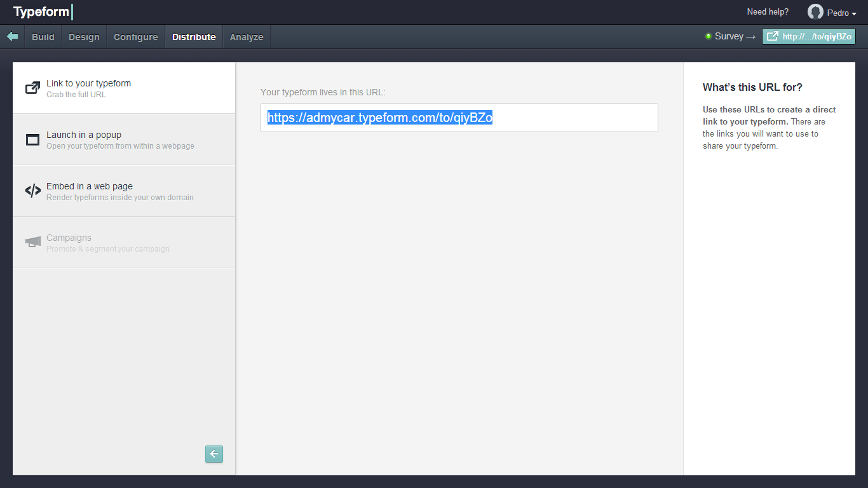Click 'Open your typeform from within a webpage' text

120,146
